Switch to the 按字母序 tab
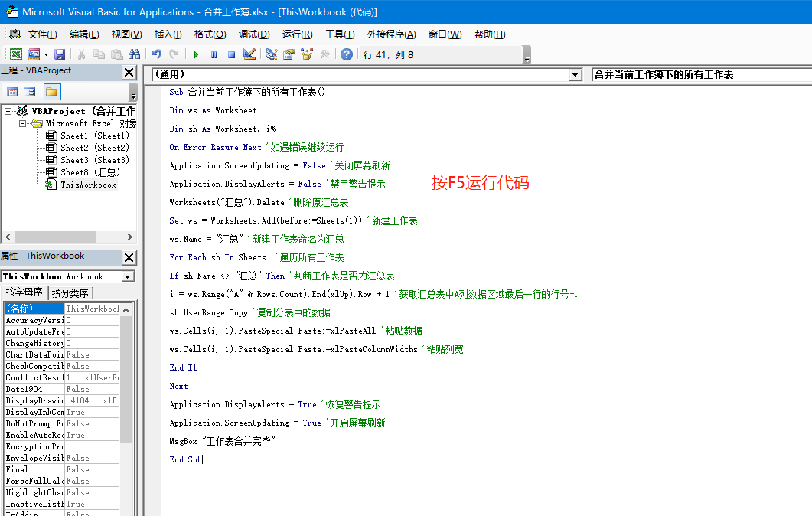 (24, 292)
